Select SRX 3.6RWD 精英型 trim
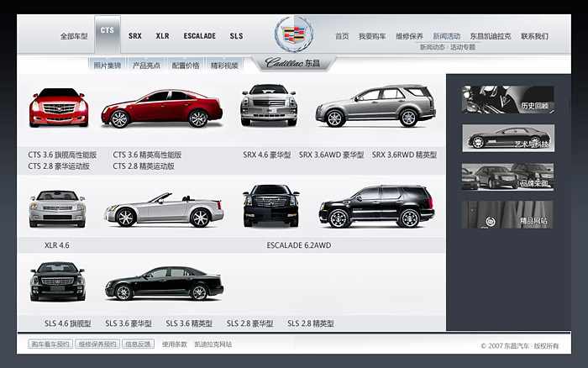588x368 pixels. pos(404,155)
